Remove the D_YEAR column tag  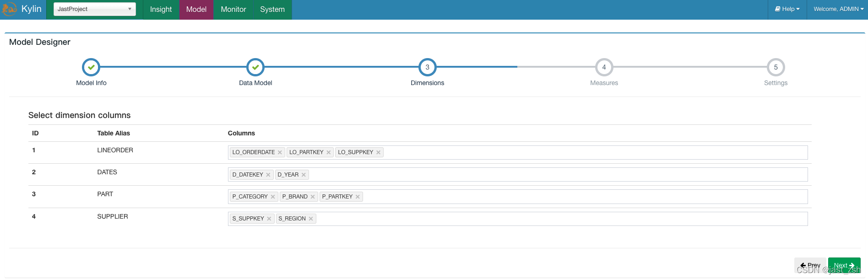pos(304,175)
